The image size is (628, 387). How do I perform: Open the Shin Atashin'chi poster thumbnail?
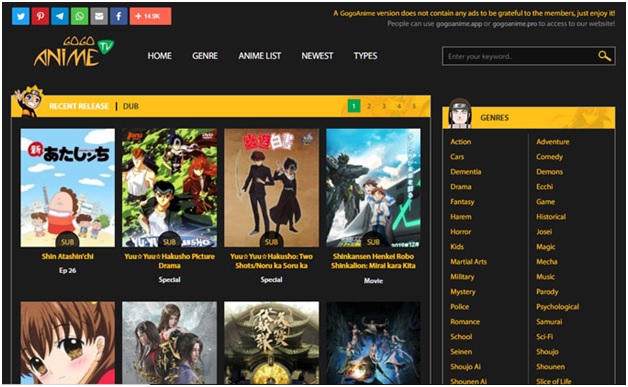click(68, 187)
